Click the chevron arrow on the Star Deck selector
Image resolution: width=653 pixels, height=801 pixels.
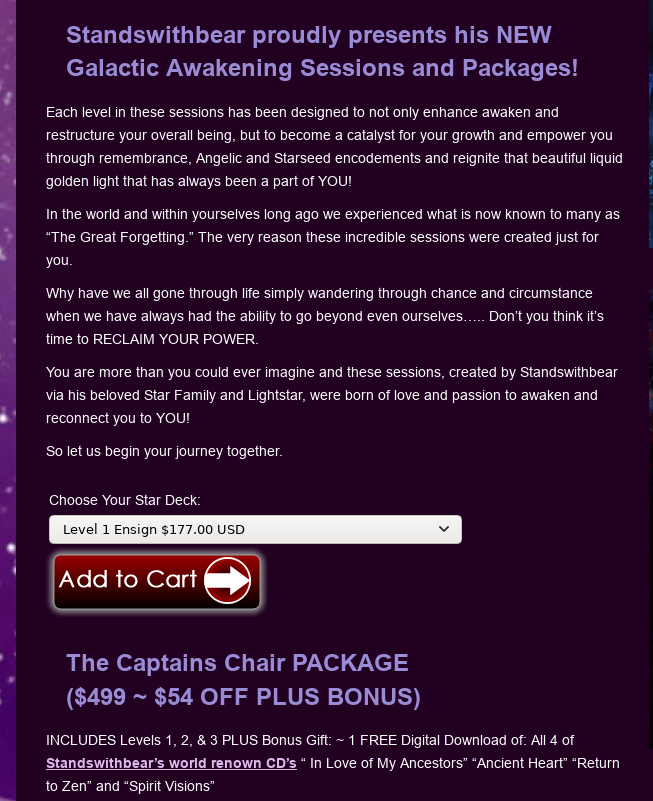(444, 529)
